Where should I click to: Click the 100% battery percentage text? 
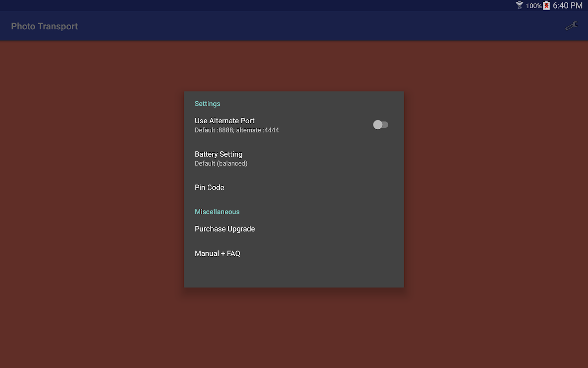(534, 6)
